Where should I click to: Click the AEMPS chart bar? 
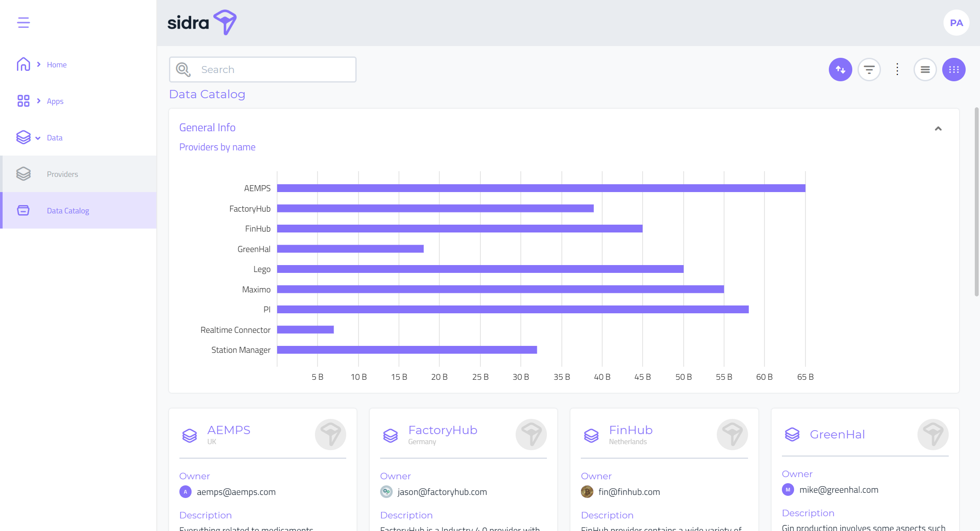(x=541, y=188)
